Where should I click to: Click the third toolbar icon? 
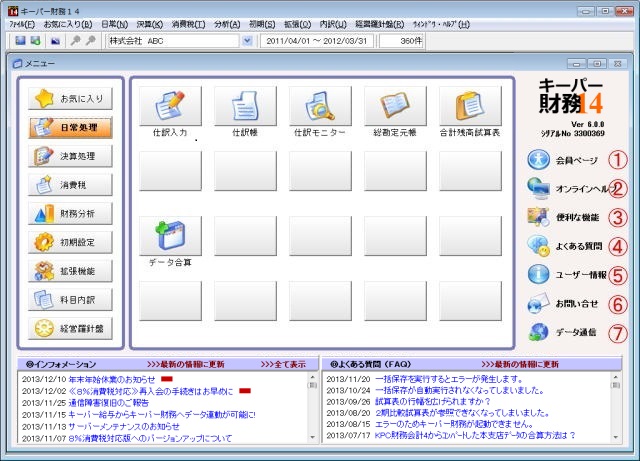point(56,40)
